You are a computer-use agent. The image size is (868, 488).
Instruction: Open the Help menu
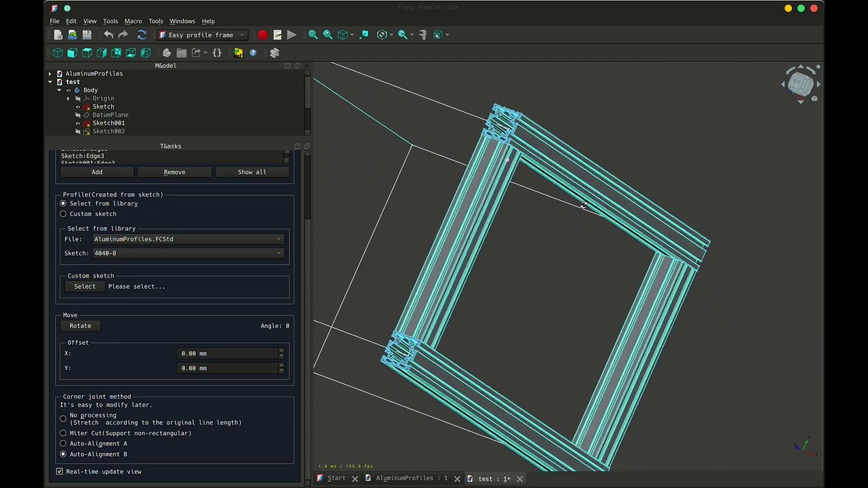tap(208, 21)
